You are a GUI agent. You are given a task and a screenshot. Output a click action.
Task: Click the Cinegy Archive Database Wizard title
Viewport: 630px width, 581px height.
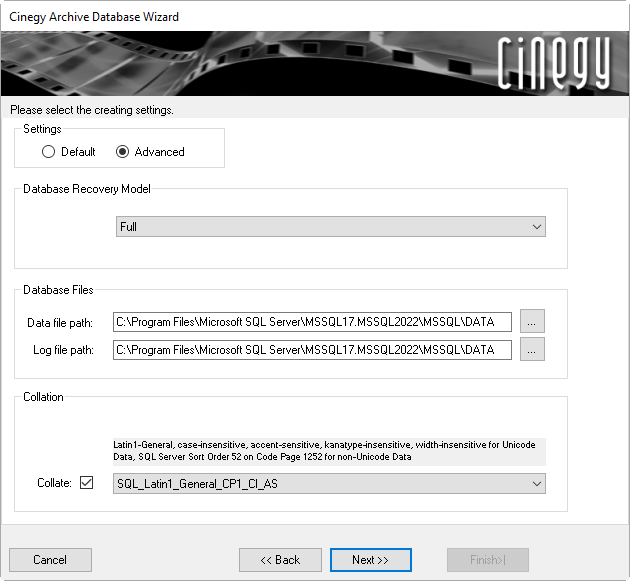[94, 17]
